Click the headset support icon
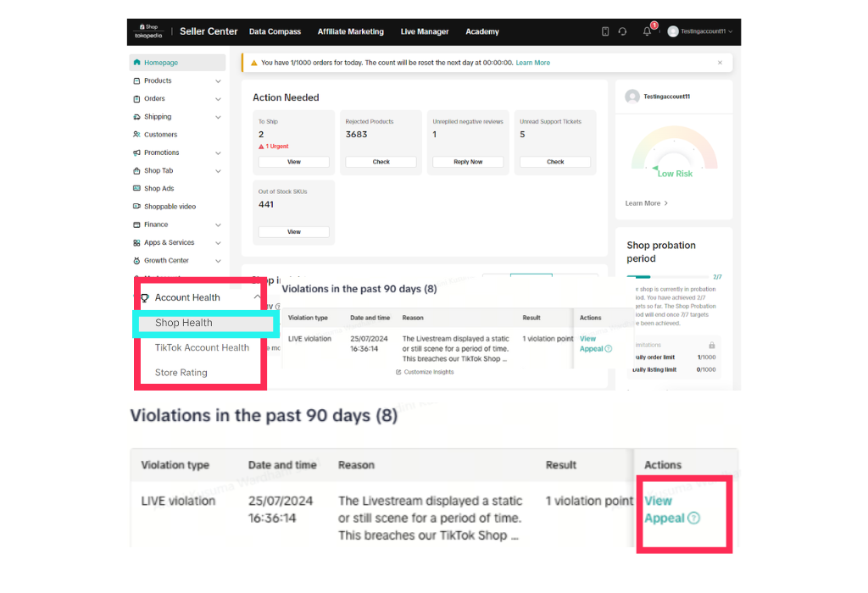This screenshot has height=593, width=868. click(x=622, y=31)
